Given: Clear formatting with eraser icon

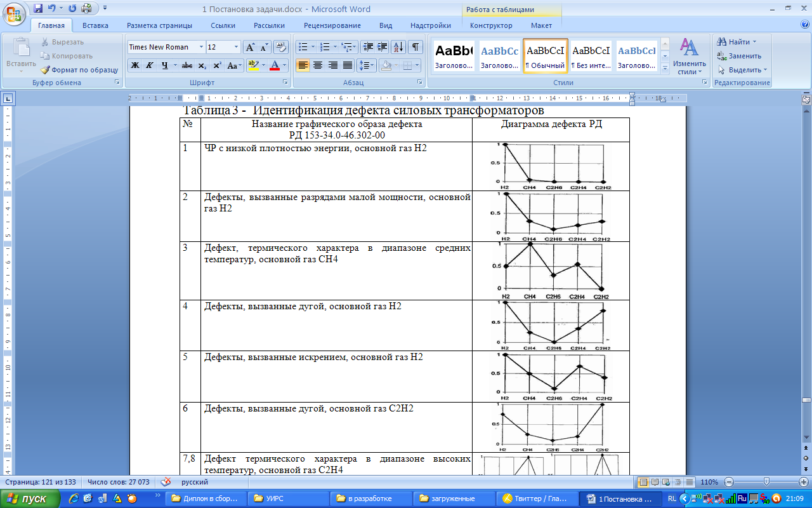Looking at the screenshot, I should click(x=282, y=47).
